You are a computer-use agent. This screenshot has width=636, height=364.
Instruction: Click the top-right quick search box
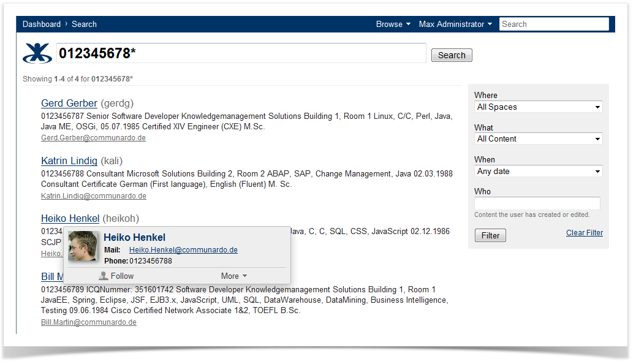coord(554,25)
